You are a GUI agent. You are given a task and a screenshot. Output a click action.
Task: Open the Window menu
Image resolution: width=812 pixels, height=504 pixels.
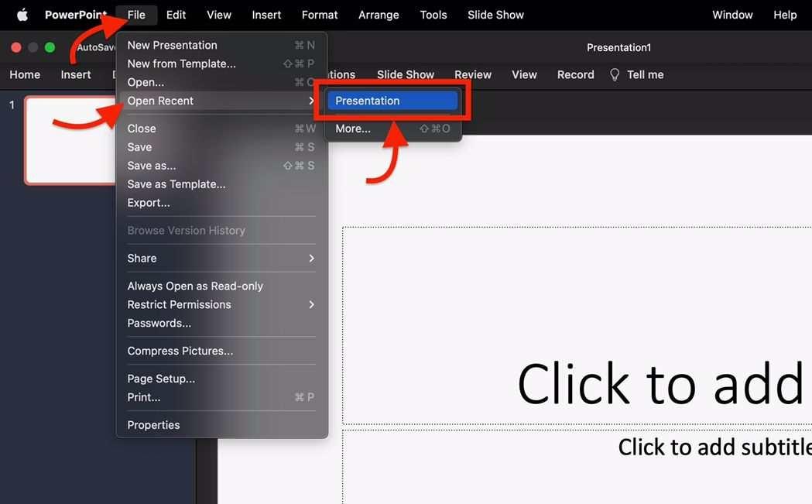[x=731, y=14]
